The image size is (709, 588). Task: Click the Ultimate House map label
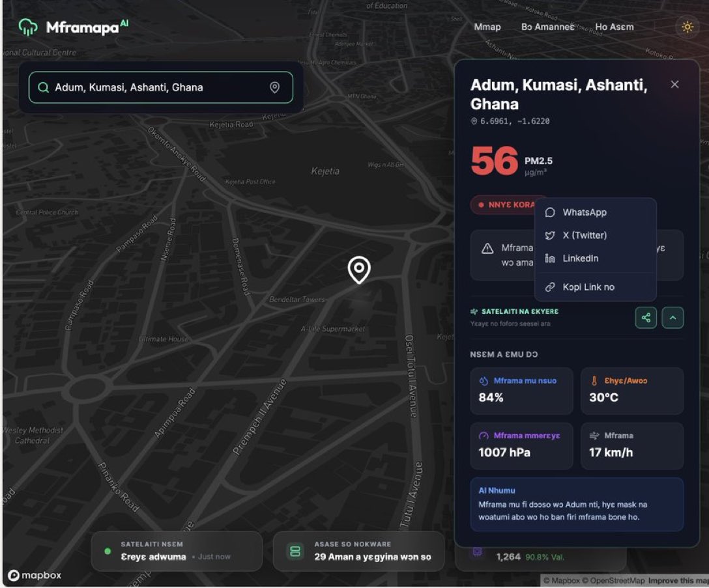point(163,339)
